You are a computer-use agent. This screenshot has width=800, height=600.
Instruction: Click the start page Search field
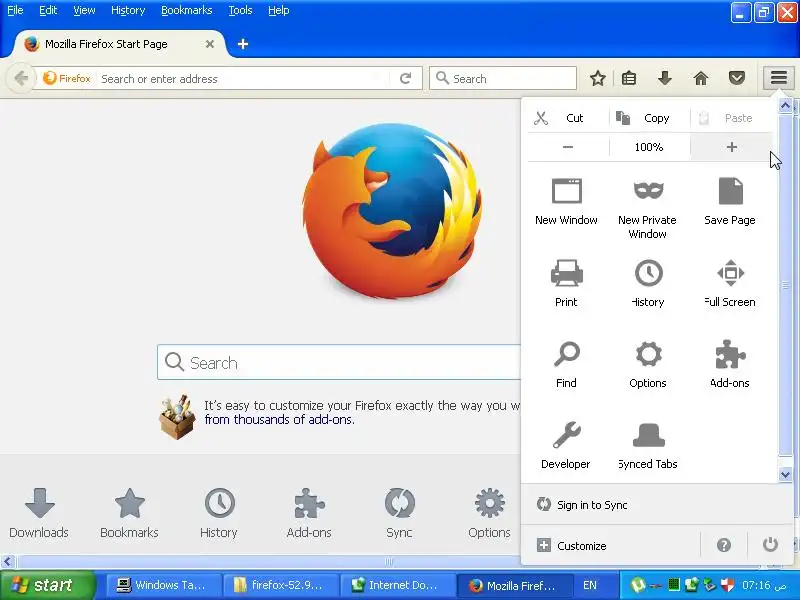(339, 362)
